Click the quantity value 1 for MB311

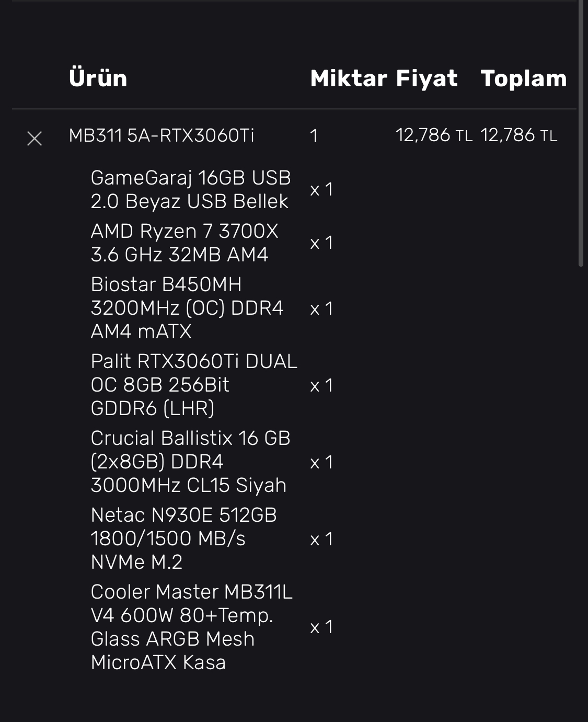pyautogui.click(x=314, y=136)
